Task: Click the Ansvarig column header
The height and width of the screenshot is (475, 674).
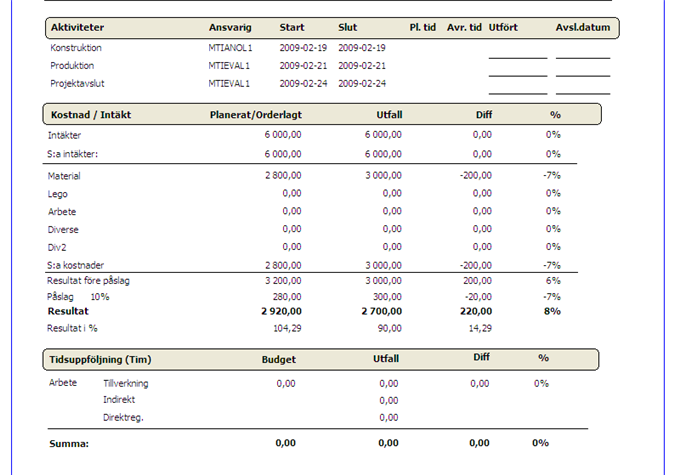Action: tap(228, 28)
